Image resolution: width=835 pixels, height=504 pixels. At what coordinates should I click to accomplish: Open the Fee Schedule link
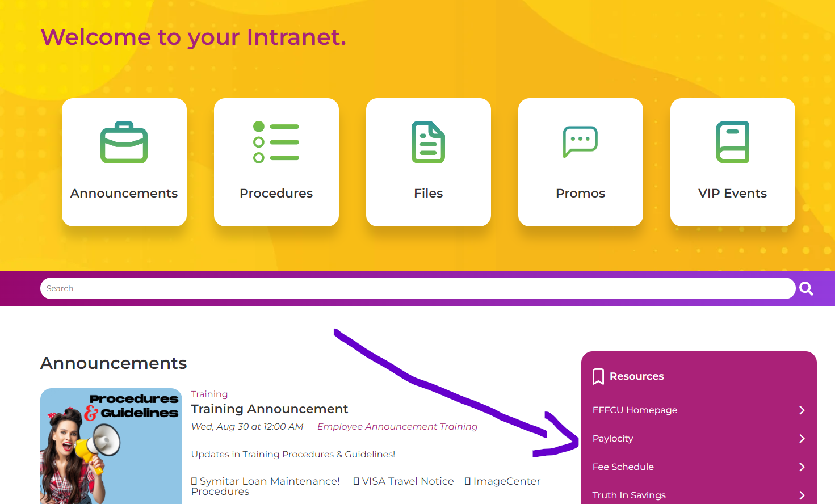pos(623,467)
